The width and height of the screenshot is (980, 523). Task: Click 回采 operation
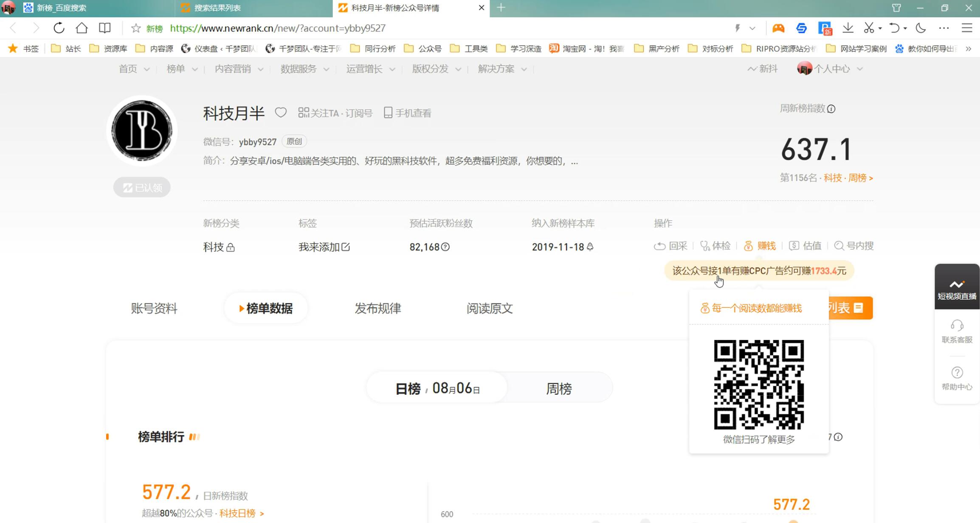[670, 246]
